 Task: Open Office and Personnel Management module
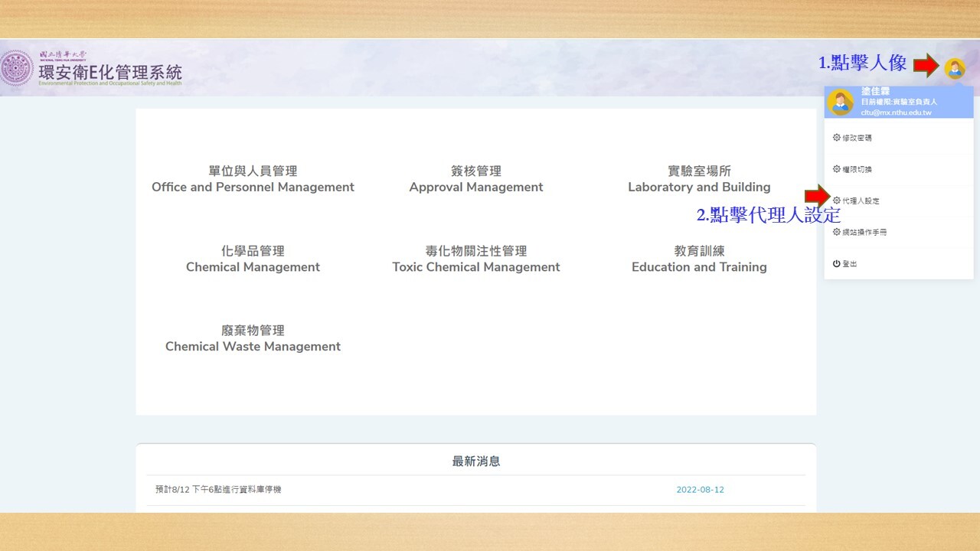point(253,179)
